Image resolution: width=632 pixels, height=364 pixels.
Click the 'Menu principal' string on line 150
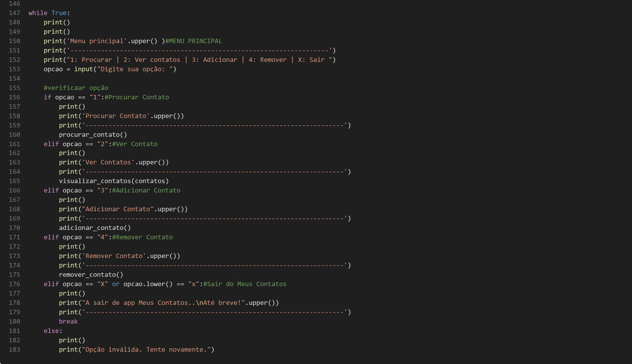tap(97, 41)
